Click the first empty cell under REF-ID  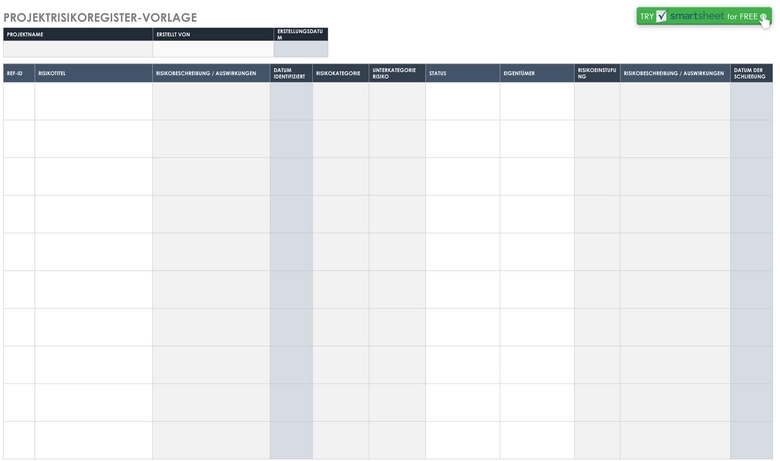pos(19,101)
